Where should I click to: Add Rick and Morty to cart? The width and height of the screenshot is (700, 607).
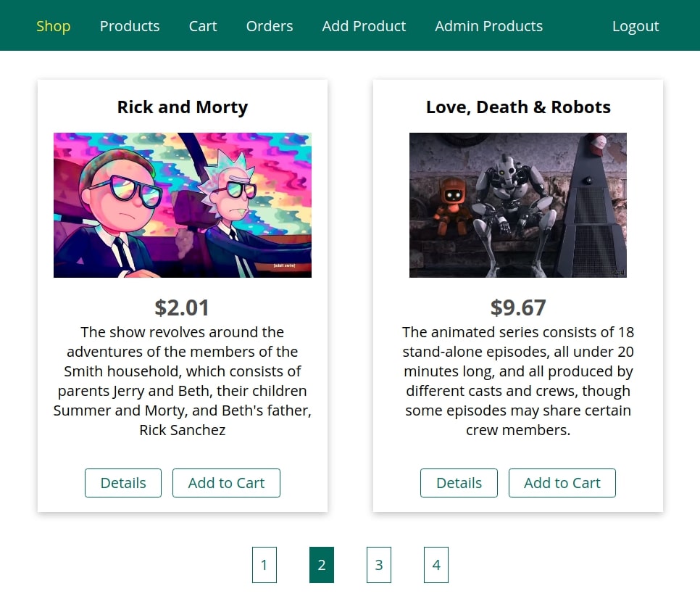pos(226,483)
